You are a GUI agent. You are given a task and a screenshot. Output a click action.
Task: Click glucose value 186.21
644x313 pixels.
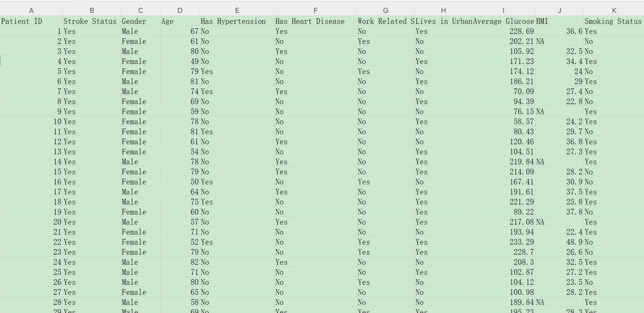click(x=504, y=81)
